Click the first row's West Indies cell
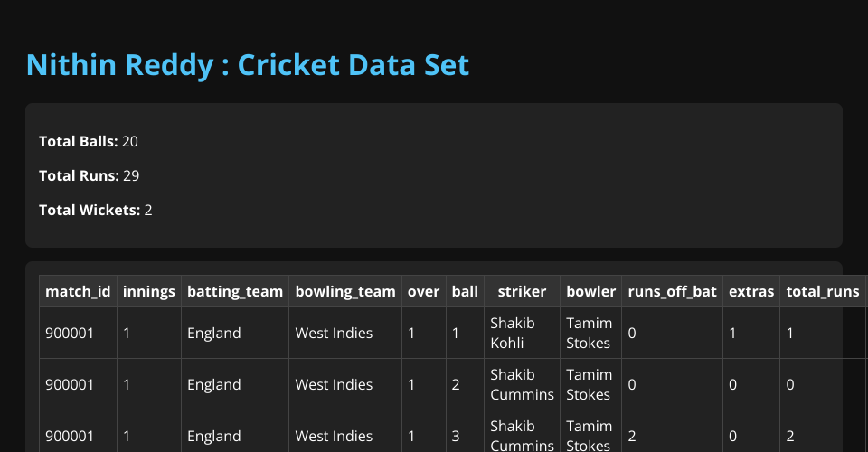The height and width of the screenshot is (452, 868). 334,333
